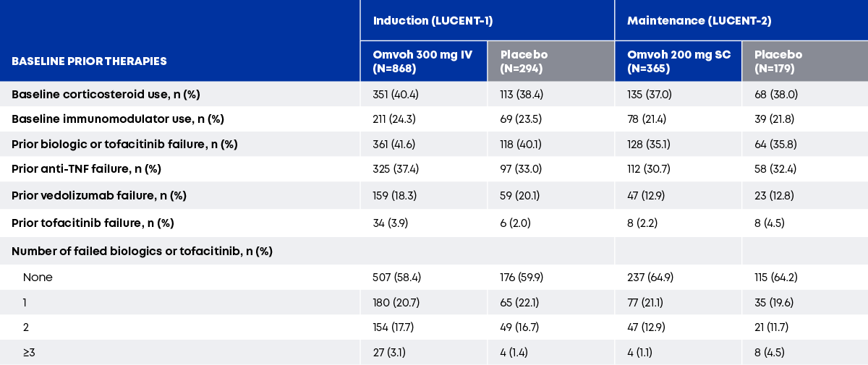Click the Prior vedolizumab failure row label

(x=93, y=195)
